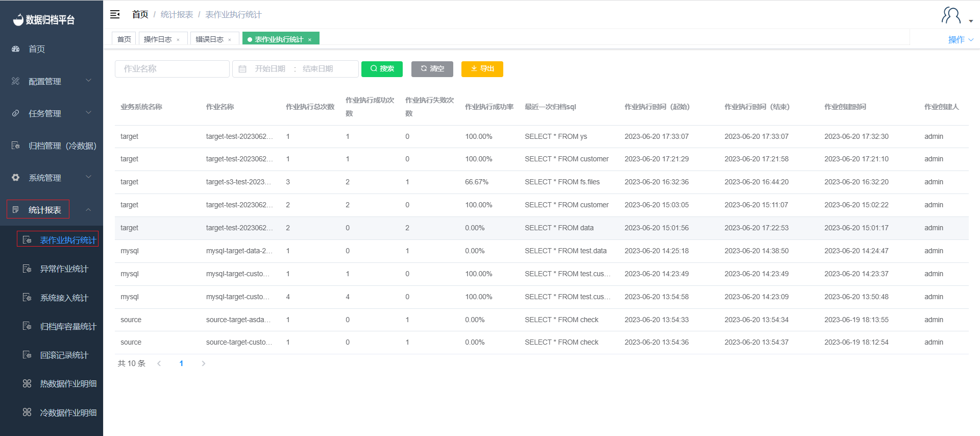Click the 系统管理 gear icon
Image resolution: width=980 pixels, height=436 pixels.
point(15,178)
